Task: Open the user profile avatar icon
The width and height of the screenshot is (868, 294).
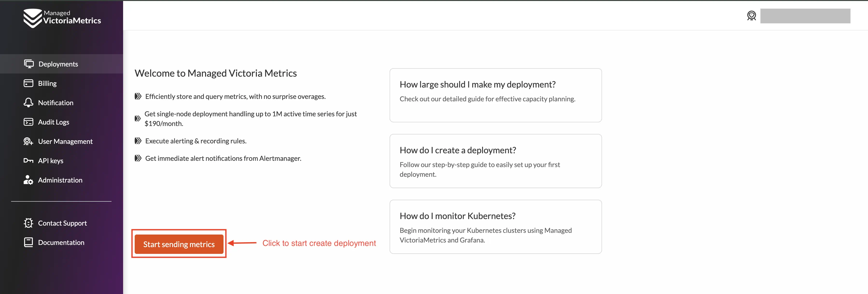Action: [x=751, y=15]
